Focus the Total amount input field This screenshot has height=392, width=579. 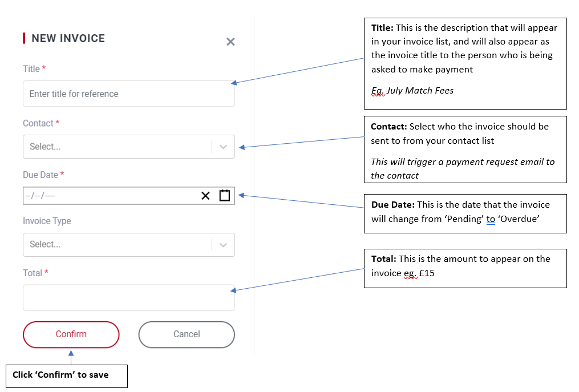pyautogui.click(x=128, y=298)
